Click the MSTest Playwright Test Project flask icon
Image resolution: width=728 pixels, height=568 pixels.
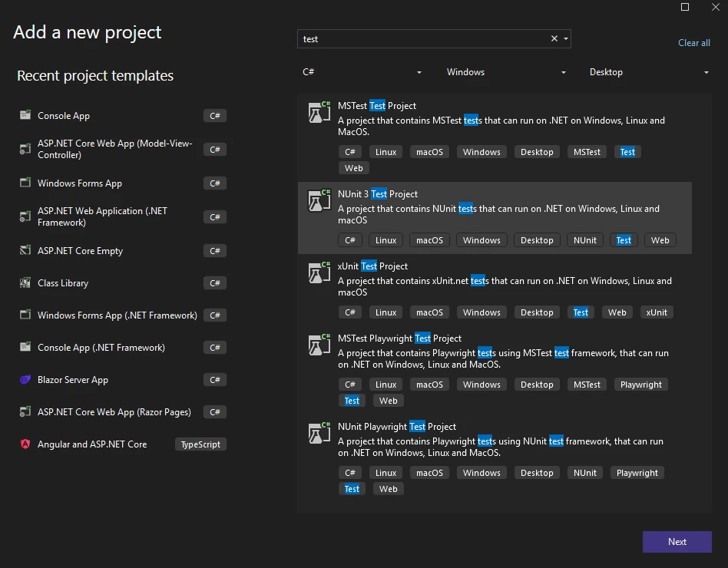point(319,345)
